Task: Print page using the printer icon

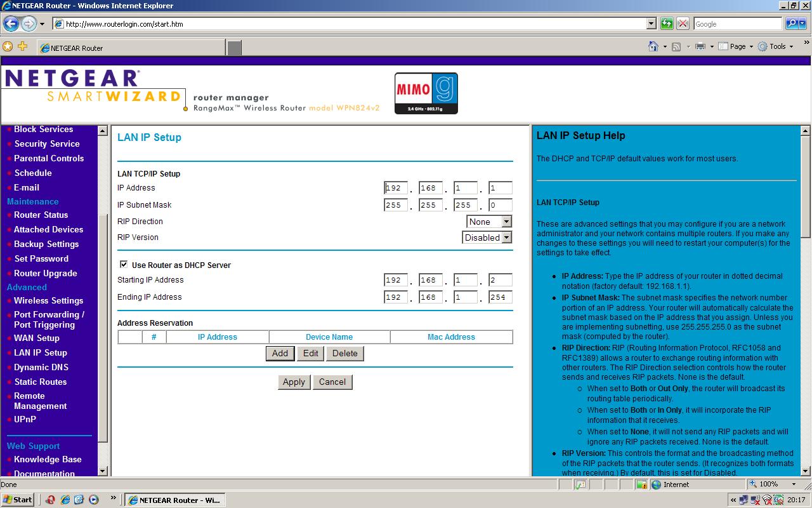Action: (700, 46)
